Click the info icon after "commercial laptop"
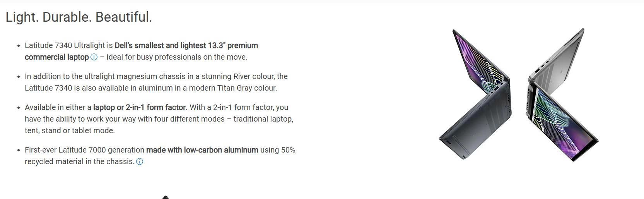Screen dimensions: 644x199 (x=94, y=57)
